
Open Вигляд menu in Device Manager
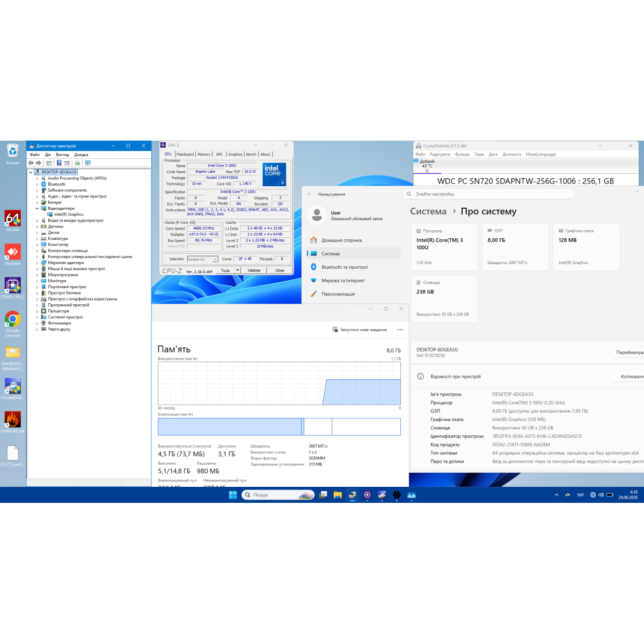tap(62, 155)
